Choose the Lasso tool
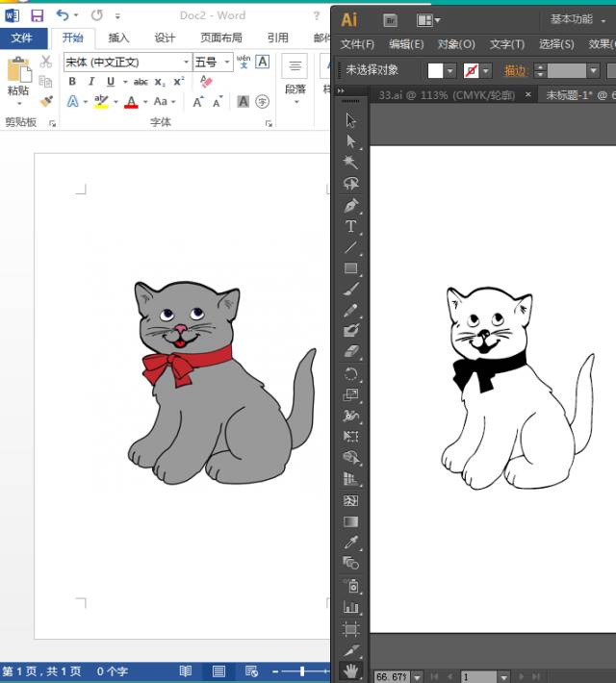 (351, 183)
